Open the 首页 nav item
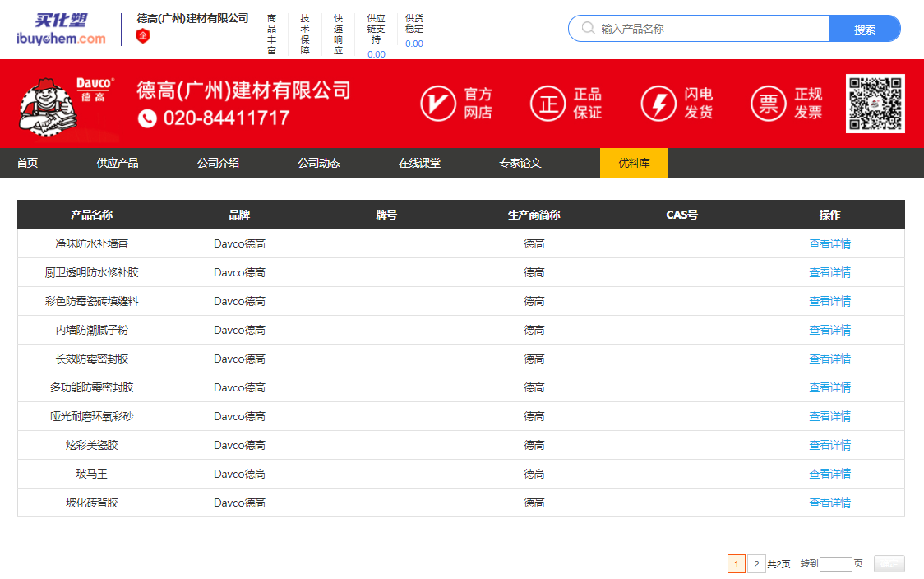The height and width of the screenshot is (579, 924). pos(27,163)
